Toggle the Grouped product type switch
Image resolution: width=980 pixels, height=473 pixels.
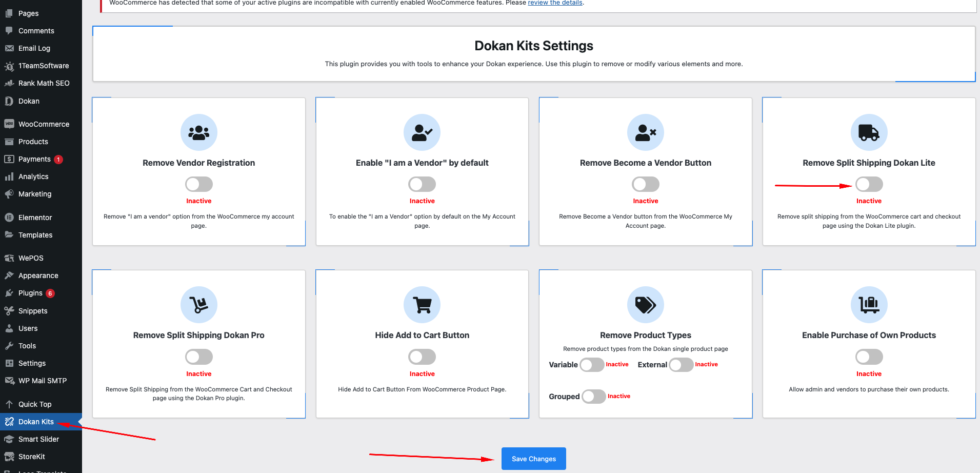point(594,397)
